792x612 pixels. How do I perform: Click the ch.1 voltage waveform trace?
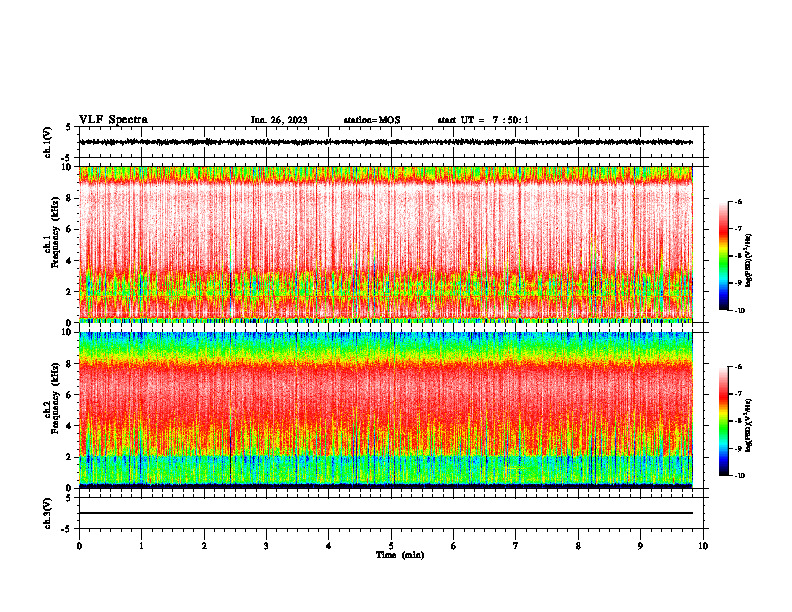386,142
